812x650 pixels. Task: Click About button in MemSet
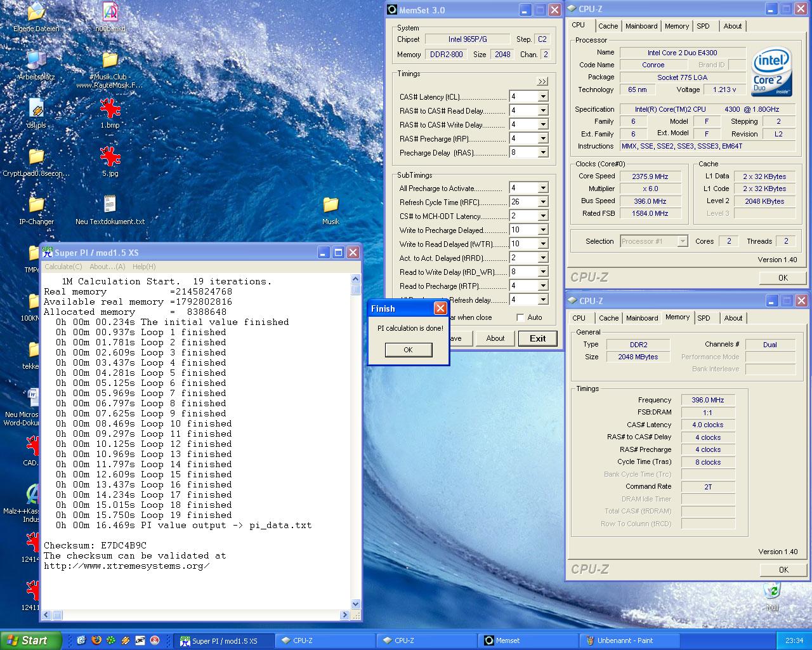pyautogui.click(x=495, y=338)
